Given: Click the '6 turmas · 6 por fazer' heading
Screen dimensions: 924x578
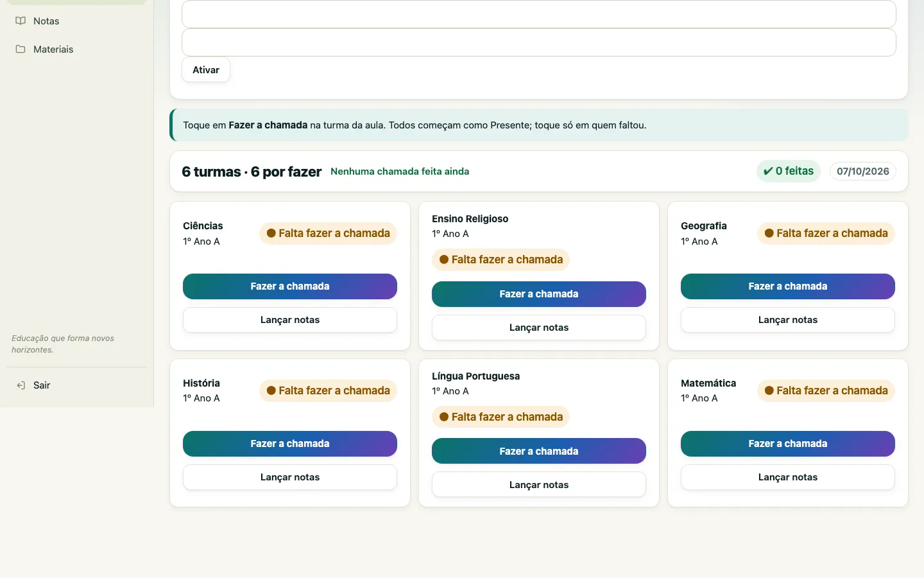Looking at the screenshot, I should 252,171.
